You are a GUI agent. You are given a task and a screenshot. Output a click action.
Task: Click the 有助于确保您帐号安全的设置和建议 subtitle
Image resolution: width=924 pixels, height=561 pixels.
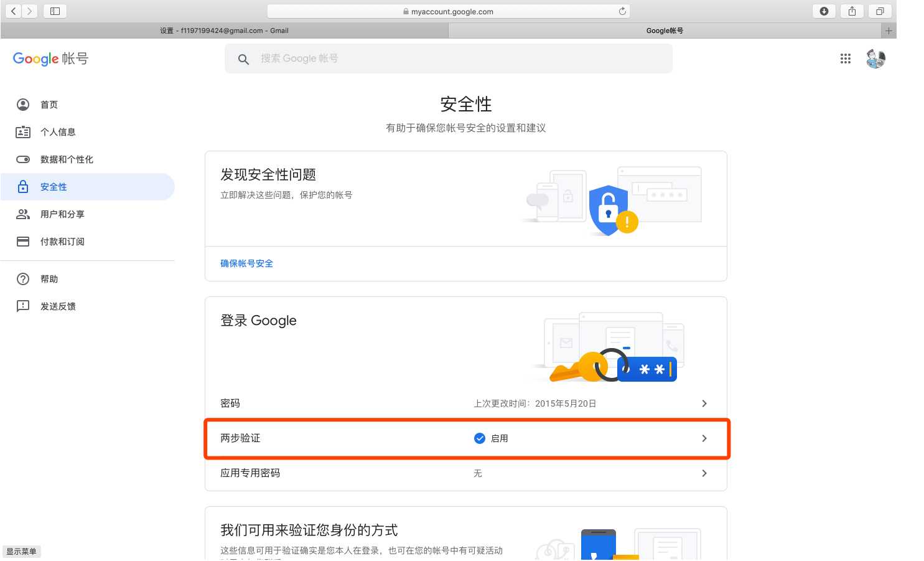pyautogui.click(x=466, y=128)
